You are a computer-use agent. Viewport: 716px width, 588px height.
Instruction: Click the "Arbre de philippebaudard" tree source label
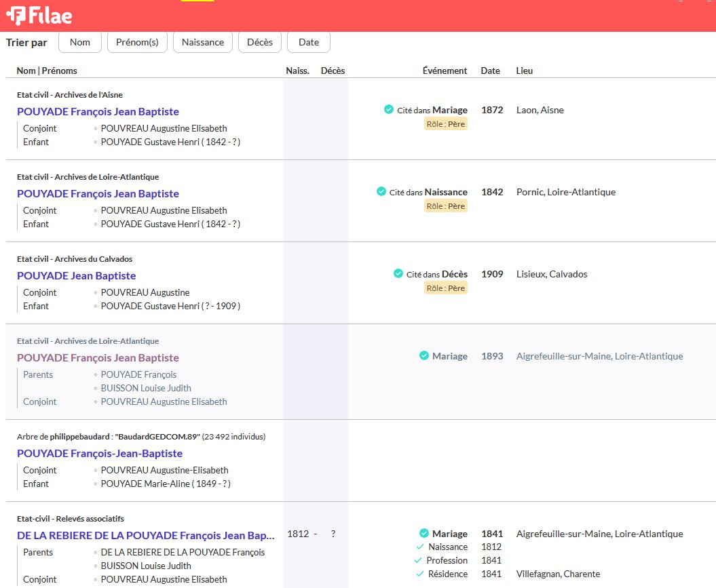point(141,437)
